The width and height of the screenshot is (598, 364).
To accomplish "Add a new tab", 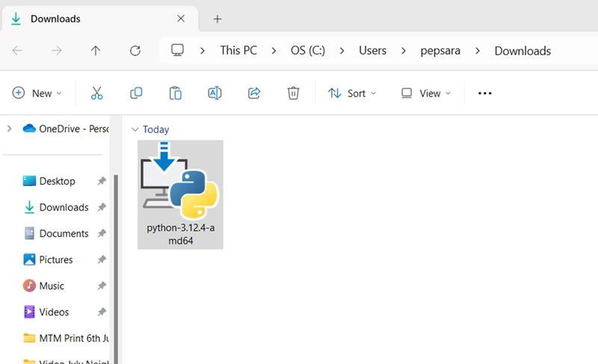I will point(218,19).
